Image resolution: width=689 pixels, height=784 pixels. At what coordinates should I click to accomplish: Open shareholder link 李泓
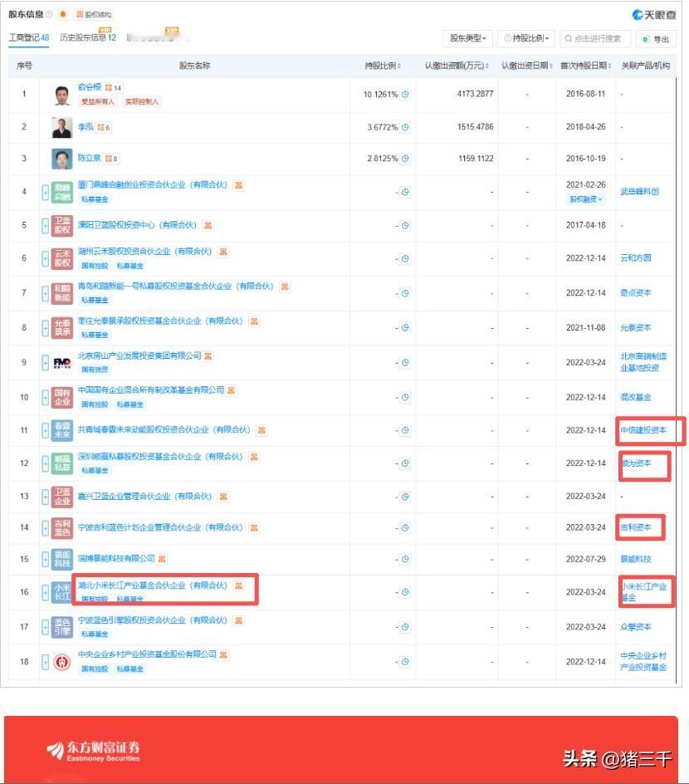tap(86, 127)
